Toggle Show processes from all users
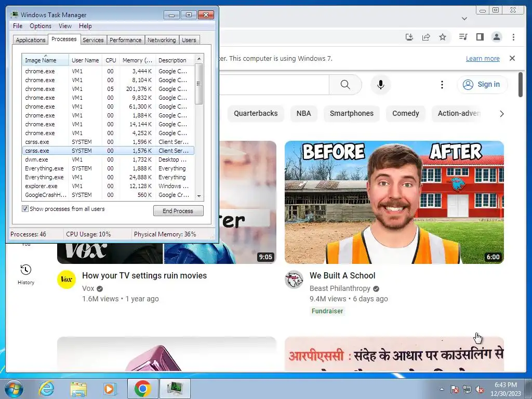 tap(25, 209)
